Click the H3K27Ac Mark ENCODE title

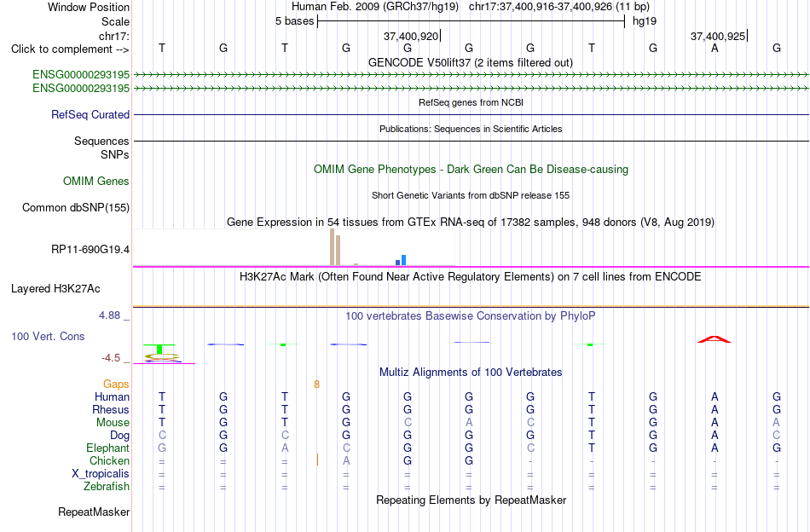pyautogui.click(x=471, y=276)
